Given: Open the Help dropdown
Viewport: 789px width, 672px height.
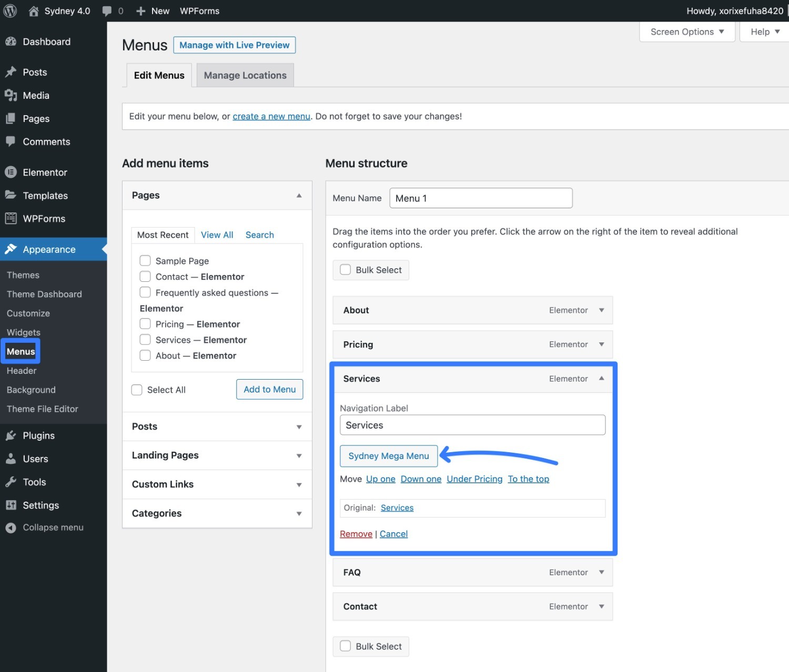Looking at the screenshot, I should pos(765,32).
